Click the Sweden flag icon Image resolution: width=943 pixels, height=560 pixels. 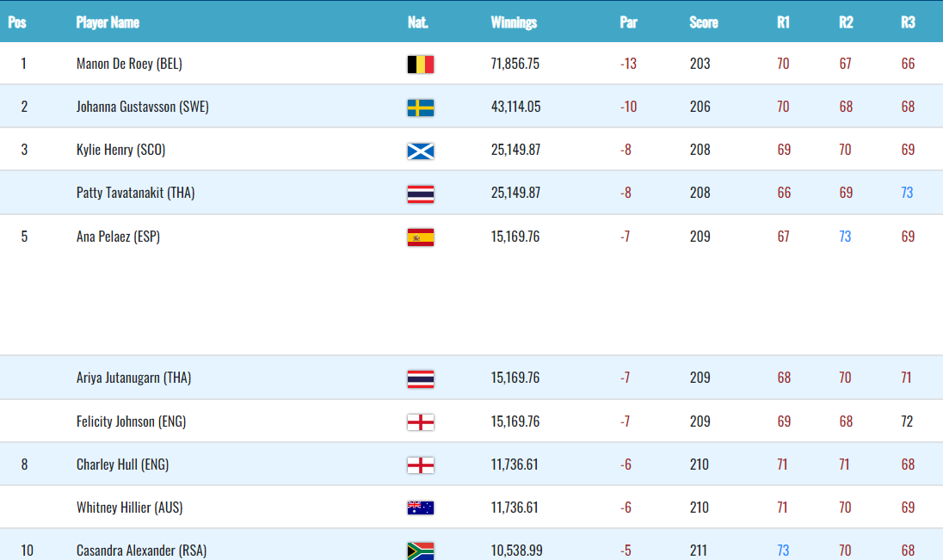click(420, 108)
